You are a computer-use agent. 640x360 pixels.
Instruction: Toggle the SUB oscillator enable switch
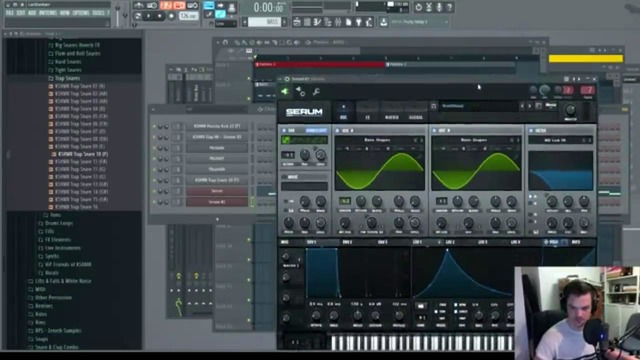[x=284, y=130]
